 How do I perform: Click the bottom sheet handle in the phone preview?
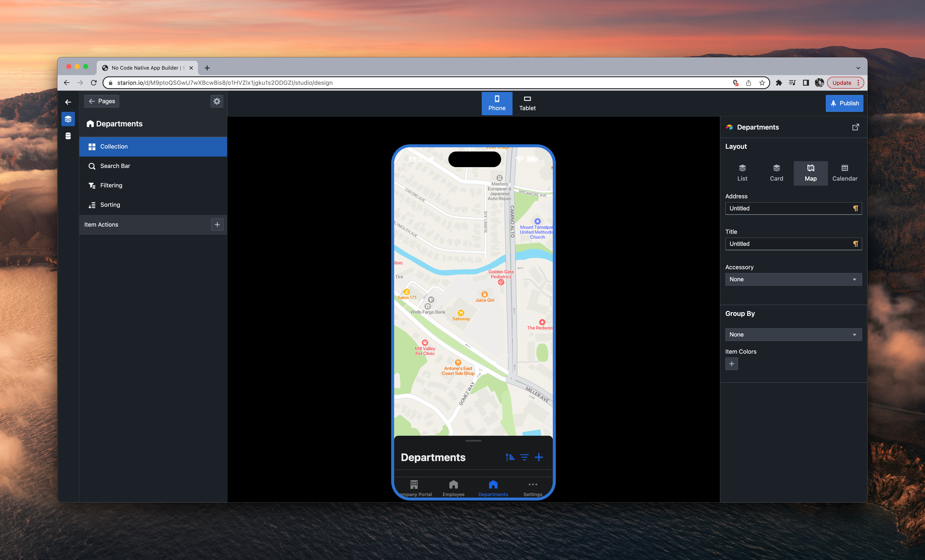coord(473,441)
